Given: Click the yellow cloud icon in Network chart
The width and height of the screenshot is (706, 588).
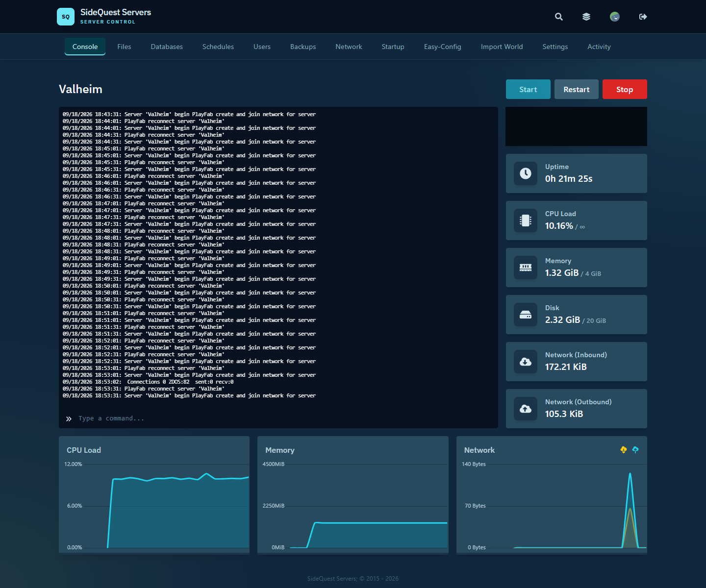Looking at the screenshot, I should click(x=624, y=450).
